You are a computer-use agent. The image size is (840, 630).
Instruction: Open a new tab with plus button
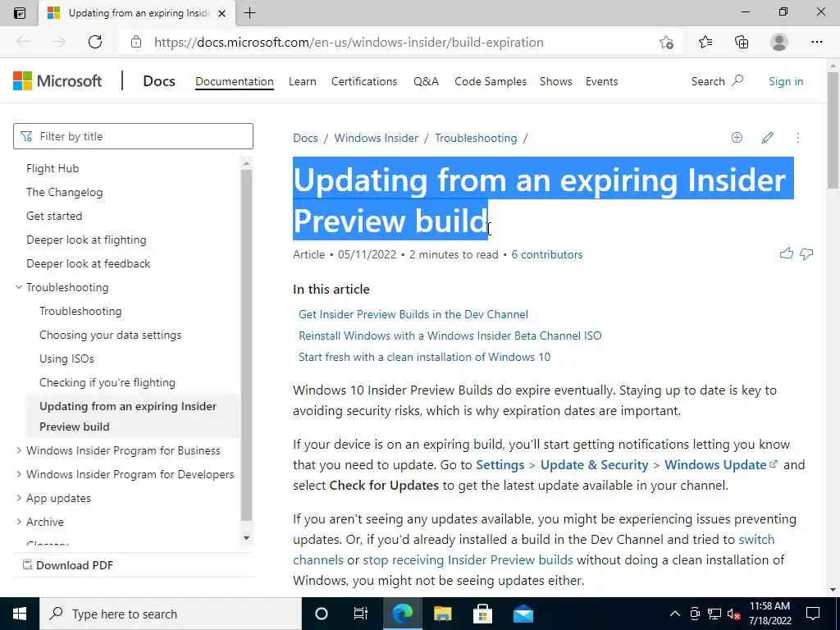coord(249,13)
